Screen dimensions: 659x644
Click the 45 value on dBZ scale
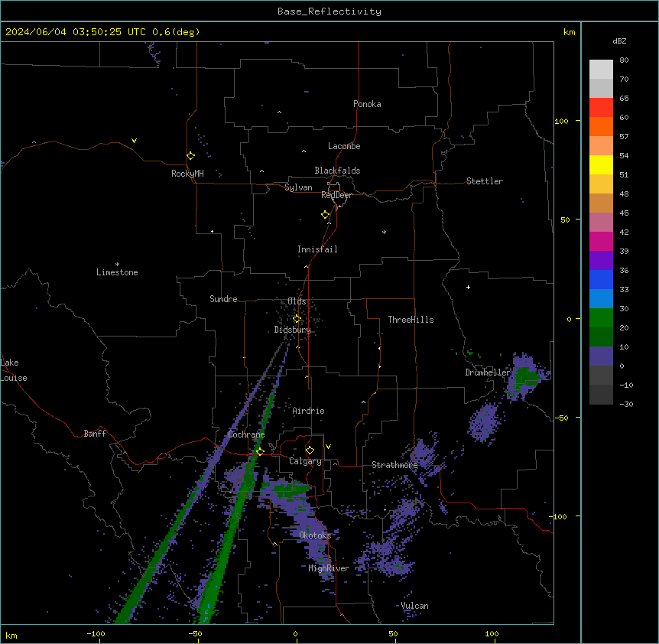pyautogui.click(x=624, y=213)
